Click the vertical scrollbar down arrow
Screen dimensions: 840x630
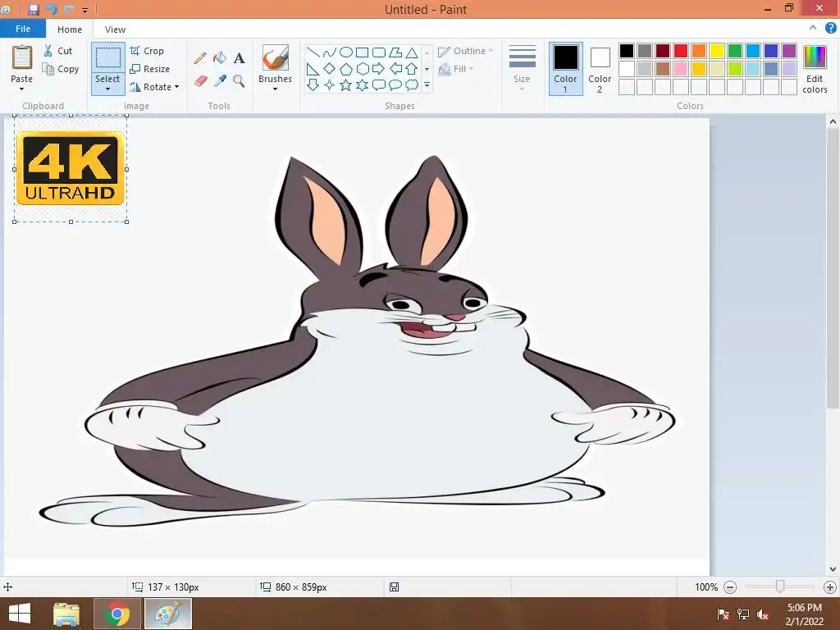[x=833, y=569]
